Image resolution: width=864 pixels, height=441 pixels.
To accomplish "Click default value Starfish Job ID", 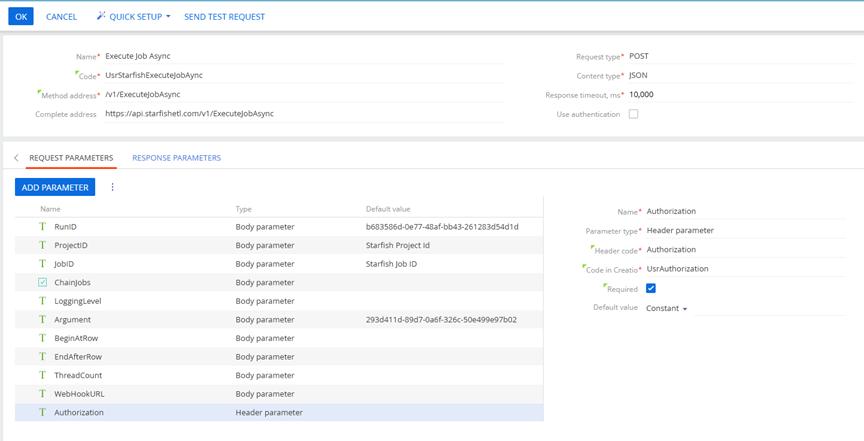I will (x=391, y=264).
